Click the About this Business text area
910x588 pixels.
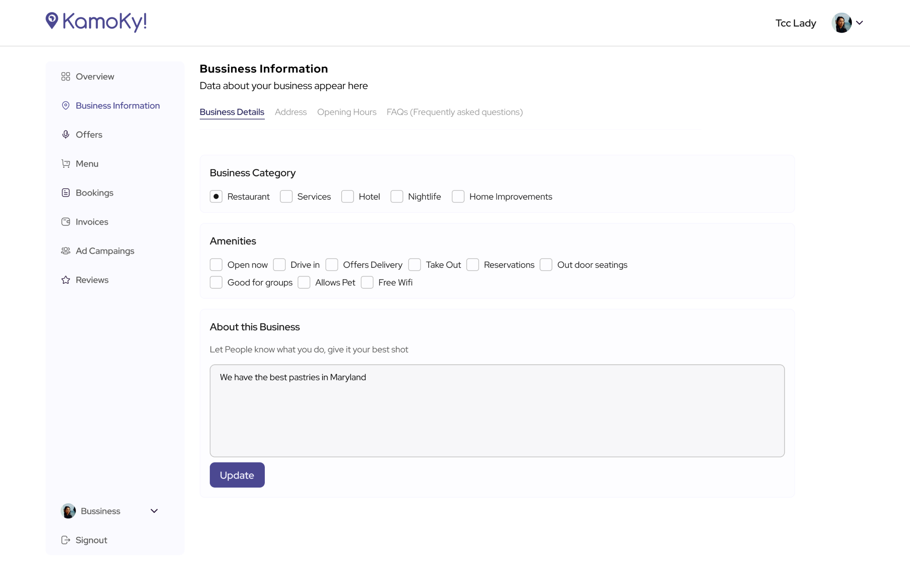[497, 410]
